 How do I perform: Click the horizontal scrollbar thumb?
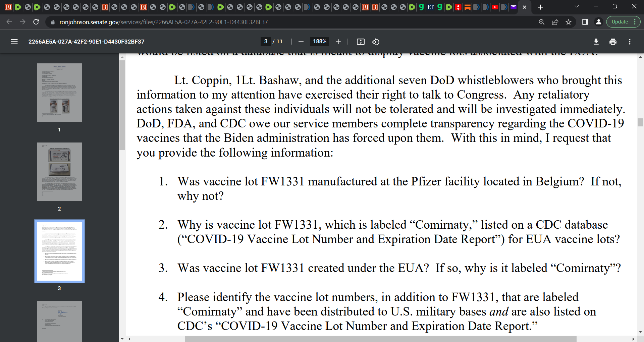coord(381,339)
